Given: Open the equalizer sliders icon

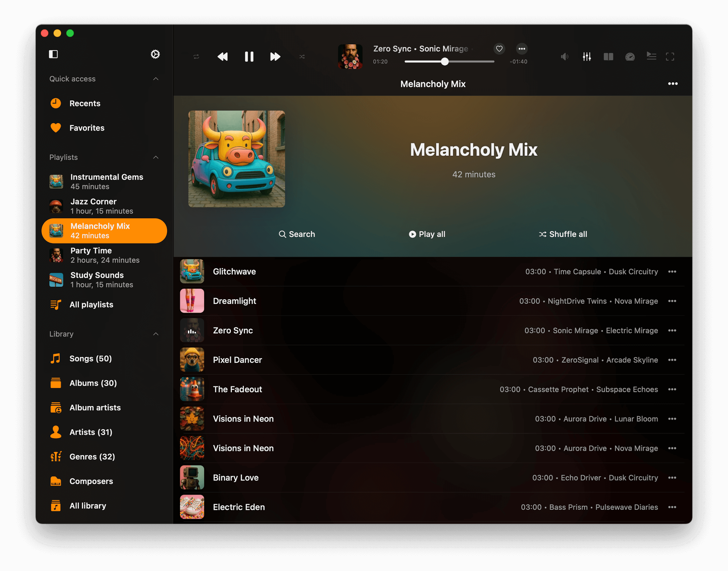Looking at the screenshot, I should click(x=587, y=56).
